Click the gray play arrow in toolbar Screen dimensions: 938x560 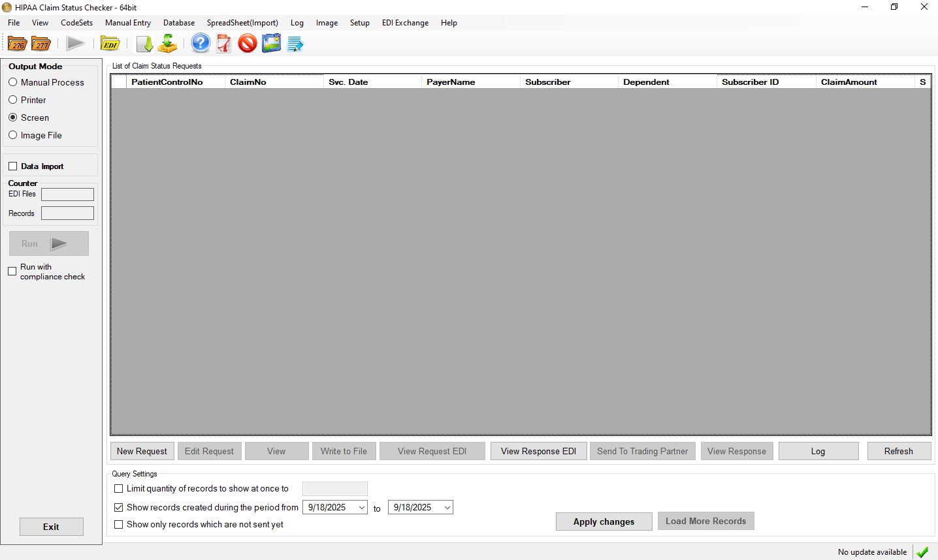point(75,44)
